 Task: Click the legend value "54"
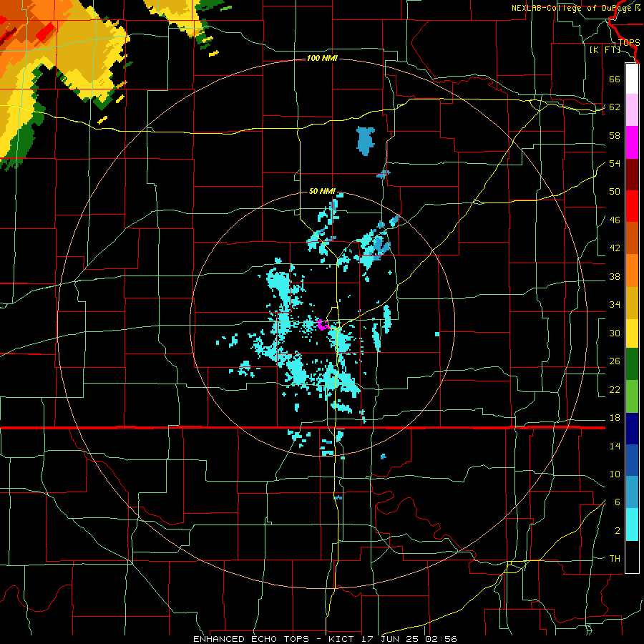coord(615,163)
